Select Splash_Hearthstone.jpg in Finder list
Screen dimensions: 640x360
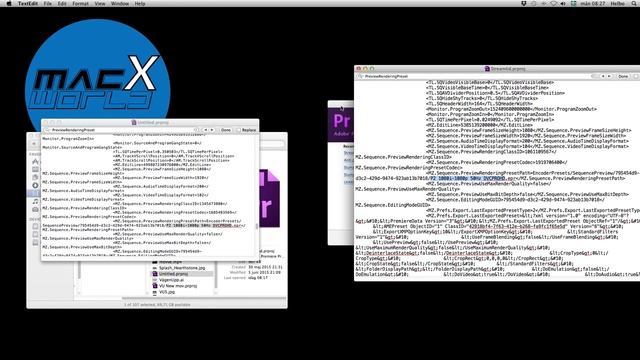pyautogui.click(x=182, y=268)
